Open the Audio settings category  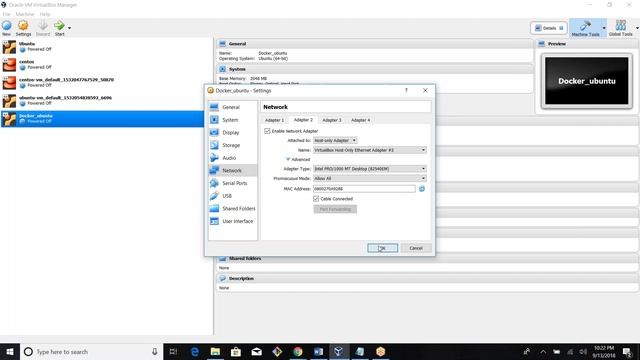(x=233, y=158)
